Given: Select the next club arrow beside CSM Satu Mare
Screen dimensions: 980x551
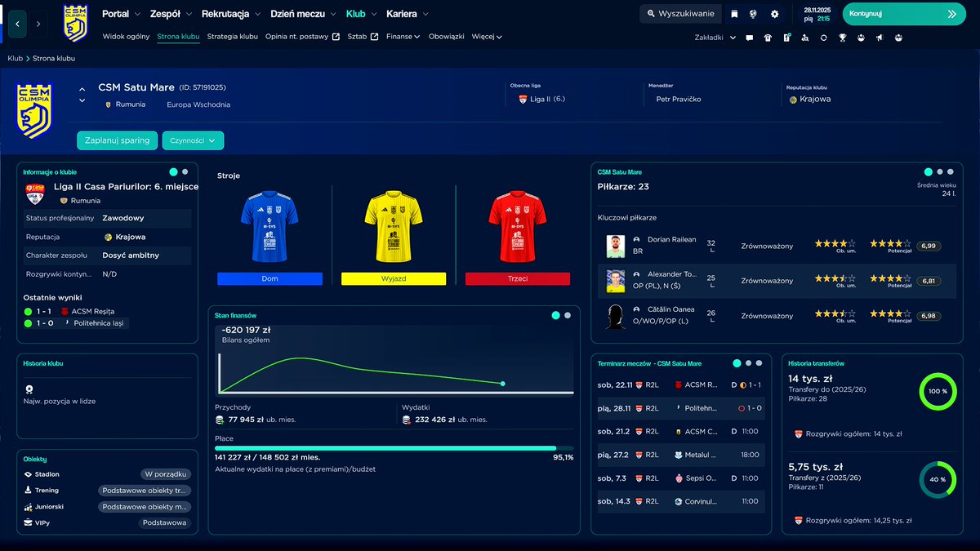Looking at the screenshot, I should tap(82, 100).
